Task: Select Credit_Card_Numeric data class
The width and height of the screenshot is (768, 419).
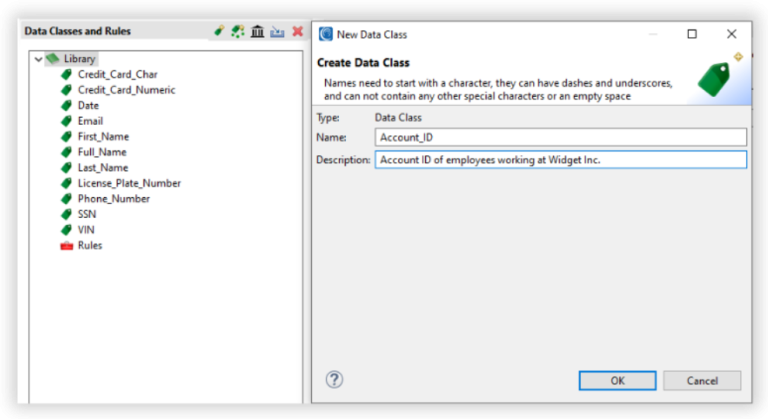Action: tap(126, 90)
